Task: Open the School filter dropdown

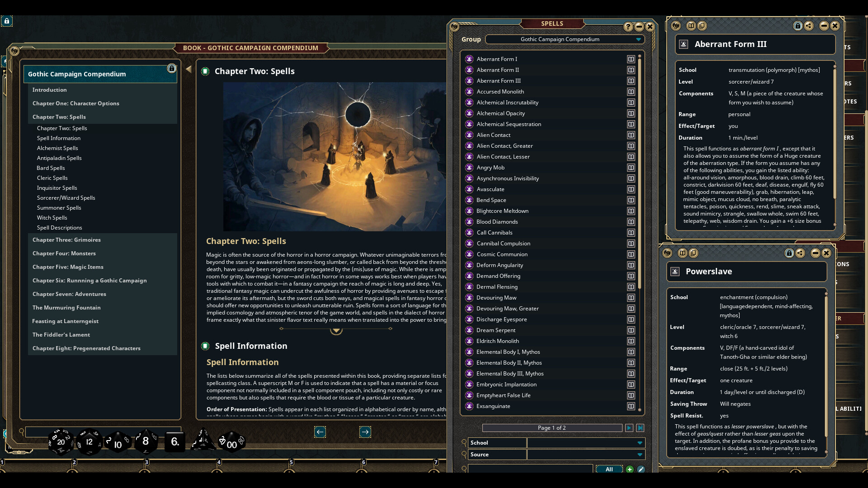Action: pyautogui.click(x=586, y=443)
